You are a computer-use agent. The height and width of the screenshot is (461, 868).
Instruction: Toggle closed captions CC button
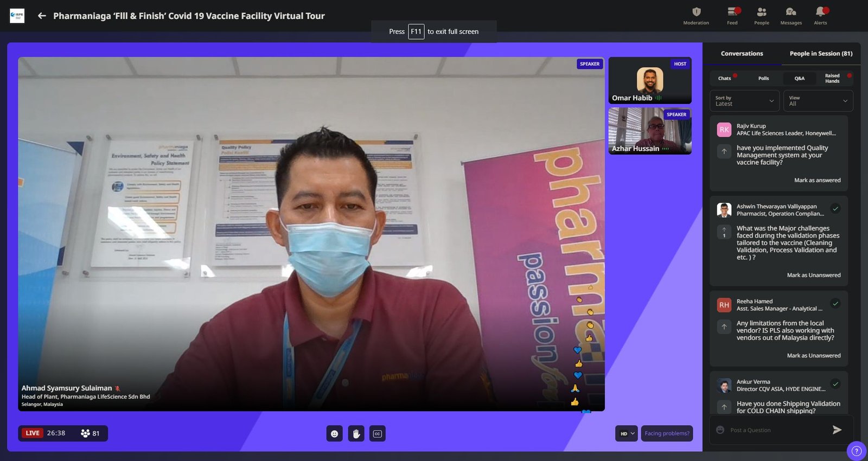[x=378, y=433]
